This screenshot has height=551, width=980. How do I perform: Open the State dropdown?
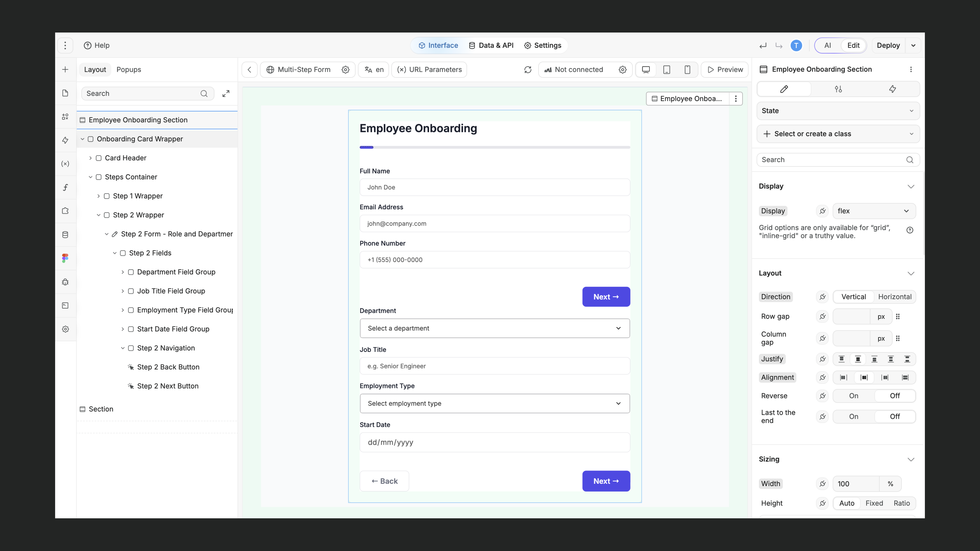click(x=838, y=111)
